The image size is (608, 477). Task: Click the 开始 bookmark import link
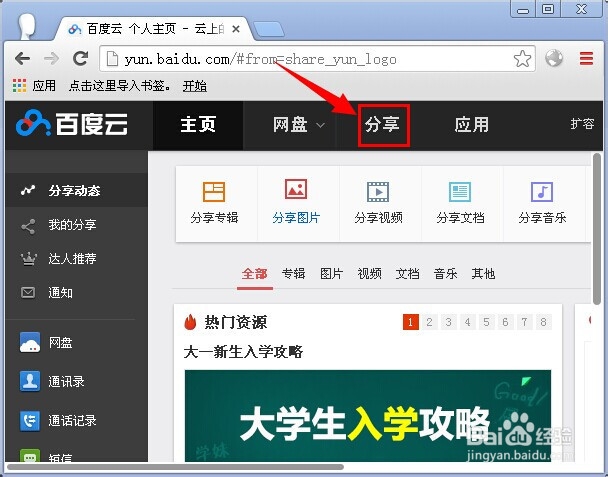195,86
